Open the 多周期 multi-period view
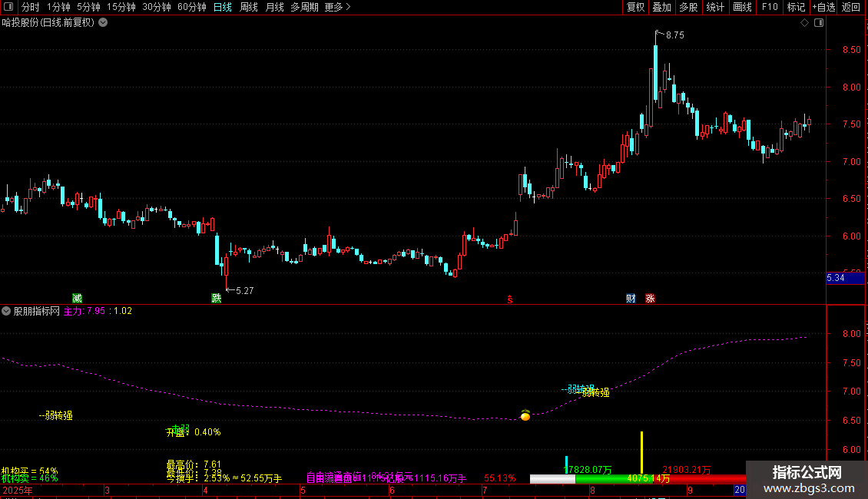Image resolution: width=868 pixels, height=499 pixels. point(304,7)
